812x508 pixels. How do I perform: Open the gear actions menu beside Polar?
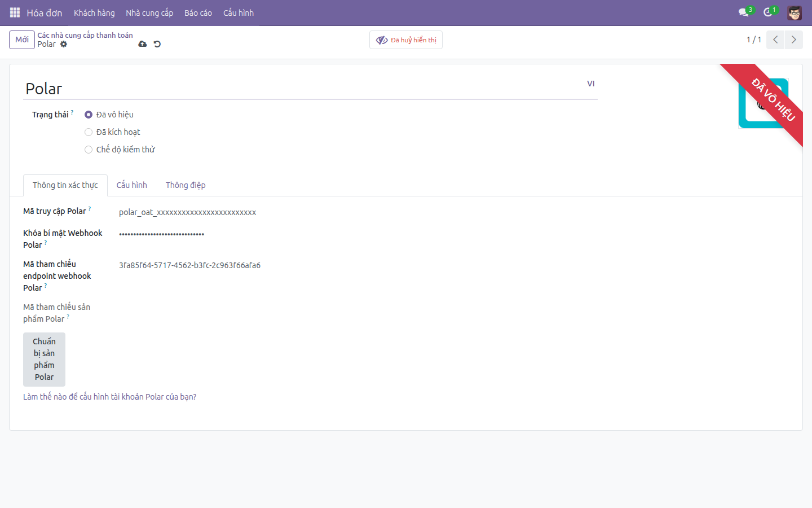click(64, 44)
